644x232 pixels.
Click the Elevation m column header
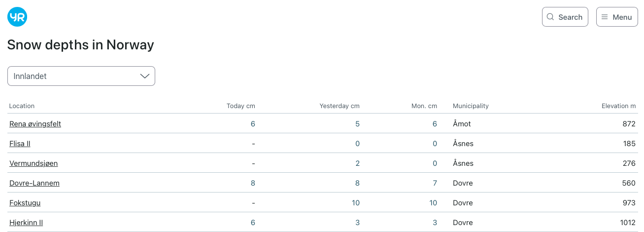pyautogui.click(x=619, y=106)
